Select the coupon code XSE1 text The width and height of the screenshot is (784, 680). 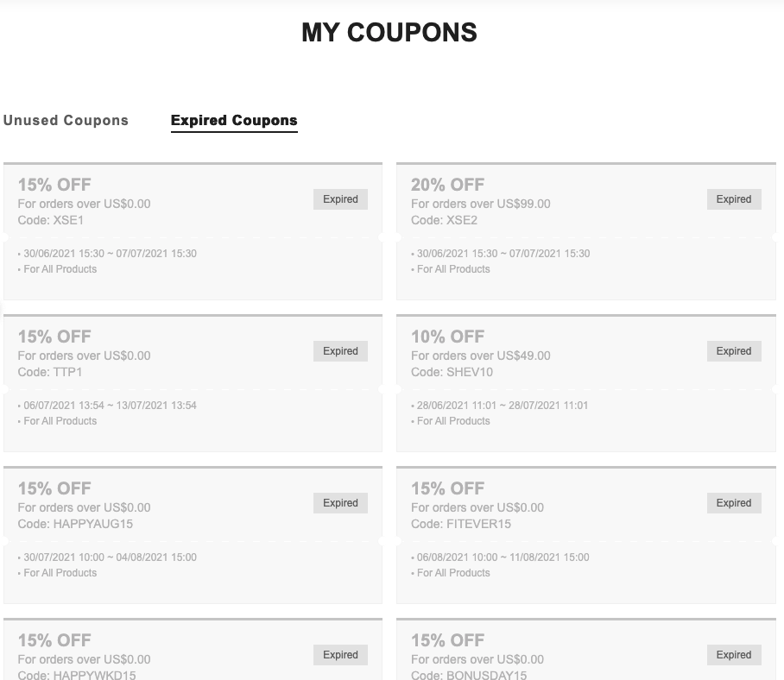point(50,220)
